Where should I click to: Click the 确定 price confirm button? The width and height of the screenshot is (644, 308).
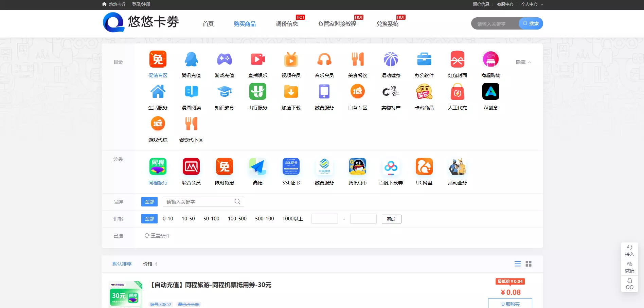point(391,219)
